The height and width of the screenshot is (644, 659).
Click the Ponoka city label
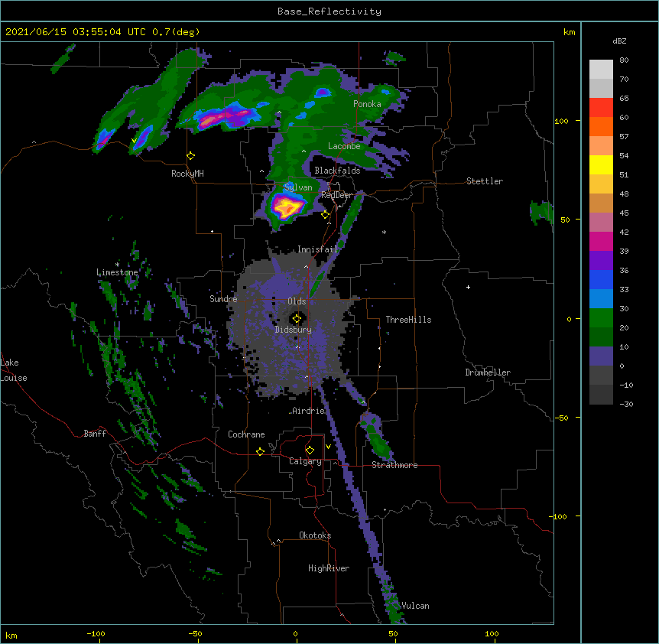click(367, 104)
